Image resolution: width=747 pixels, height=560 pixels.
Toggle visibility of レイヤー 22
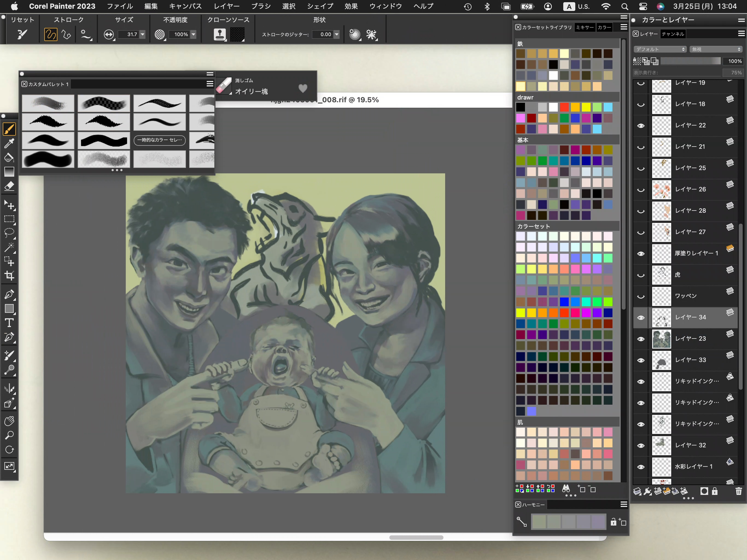coord(641,126)
